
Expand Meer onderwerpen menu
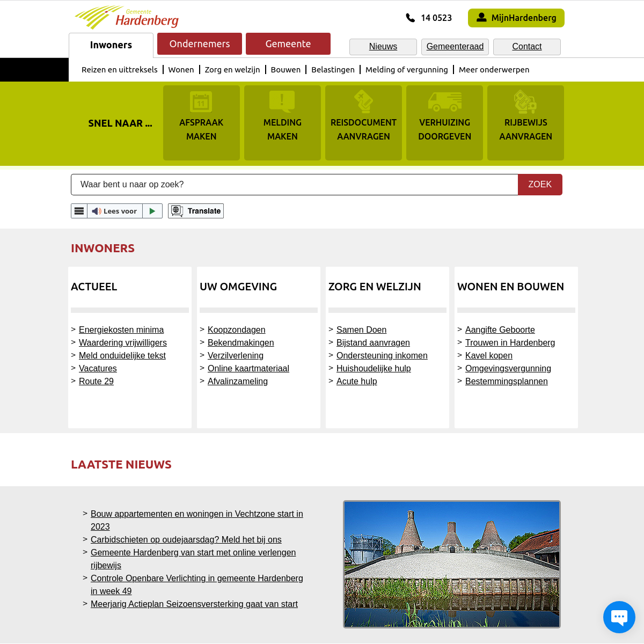tap(494, 70)
